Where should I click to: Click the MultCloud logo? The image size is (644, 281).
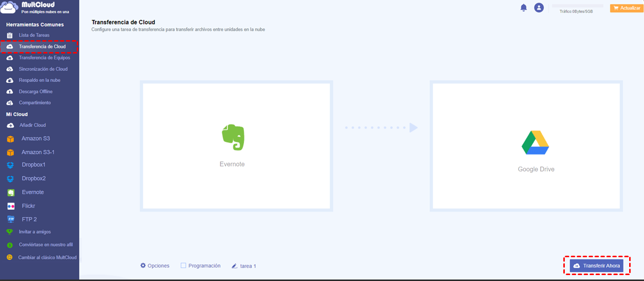[35, 7]
